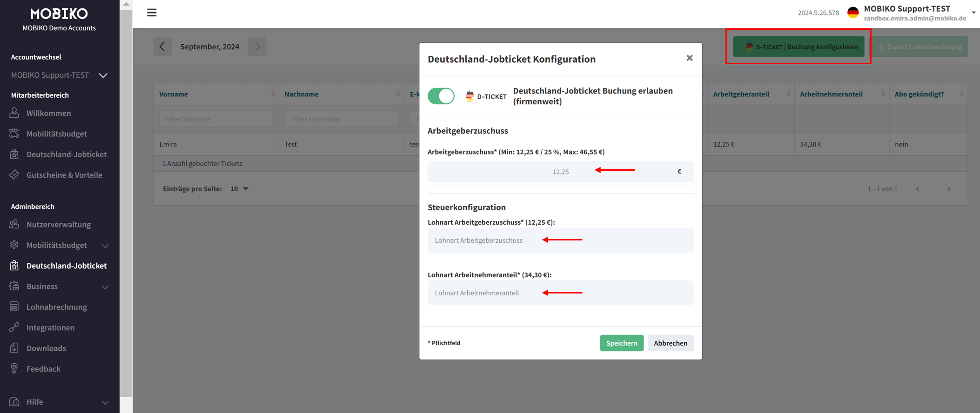Expand the Hilfe menu section

tap(105, 402)
